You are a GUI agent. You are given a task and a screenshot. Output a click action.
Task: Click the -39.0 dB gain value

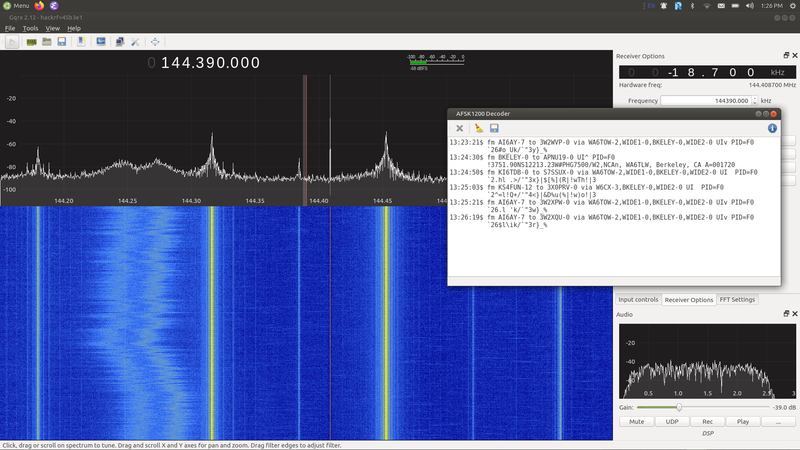[x=784, y=407]
